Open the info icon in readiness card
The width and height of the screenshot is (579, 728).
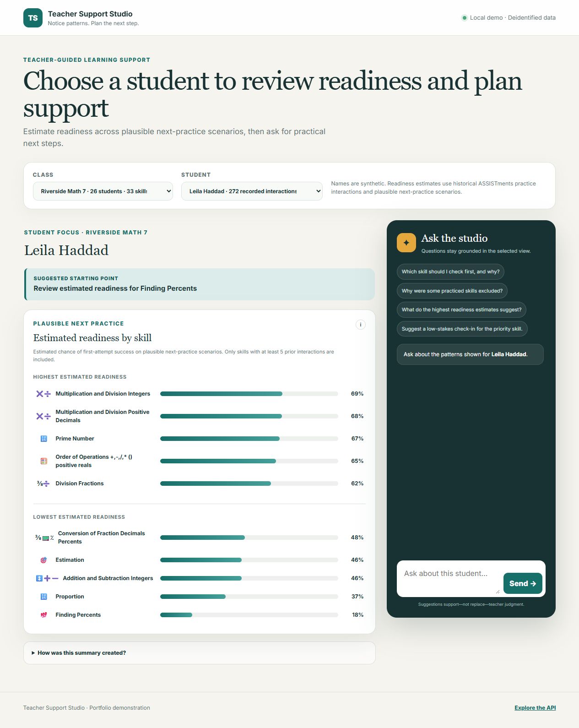click(x=361, y=325)
